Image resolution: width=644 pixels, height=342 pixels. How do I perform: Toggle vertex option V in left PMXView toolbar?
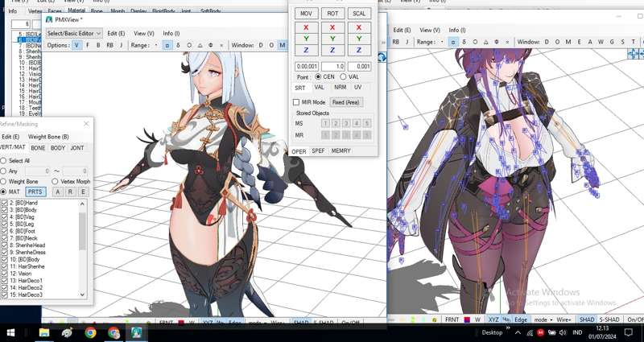tap(77, 46)
